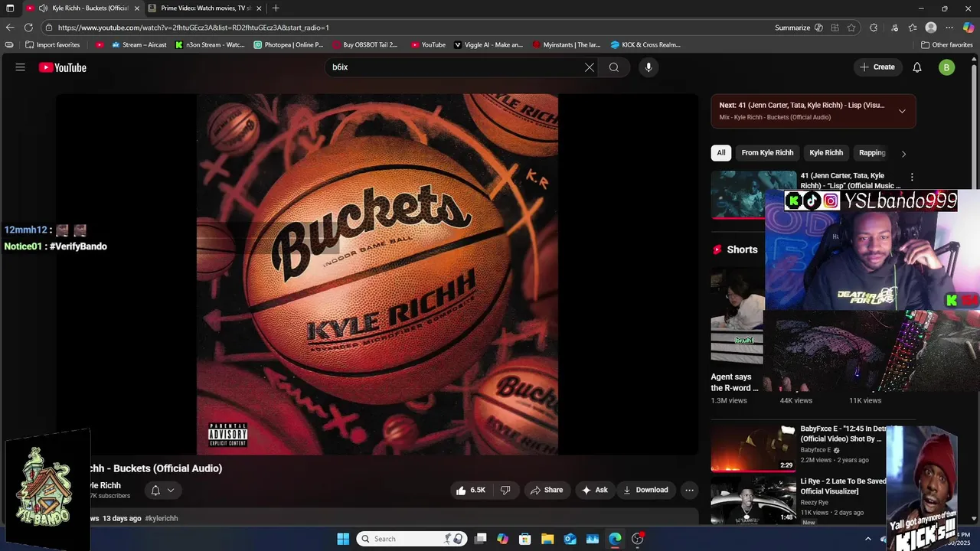The image size is (980, 551).
Task: Open the Create menu
Action: pos(877,67)
